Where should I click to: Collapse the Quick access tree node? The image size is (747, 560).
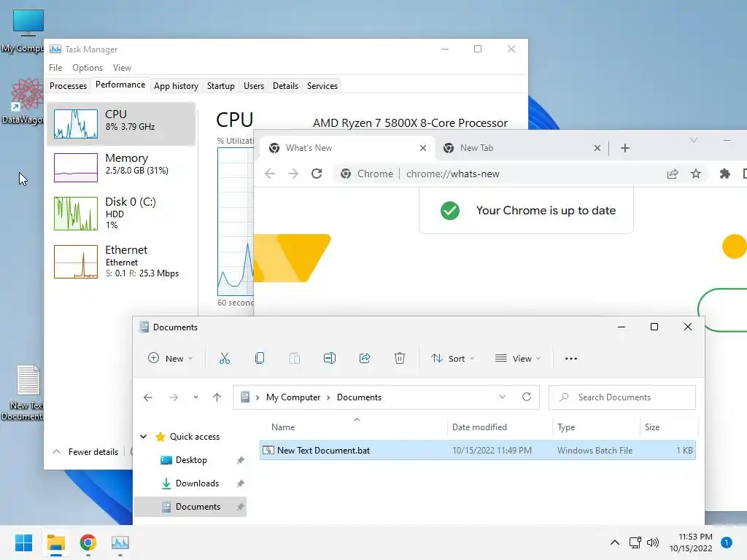[x=144, y=436]
